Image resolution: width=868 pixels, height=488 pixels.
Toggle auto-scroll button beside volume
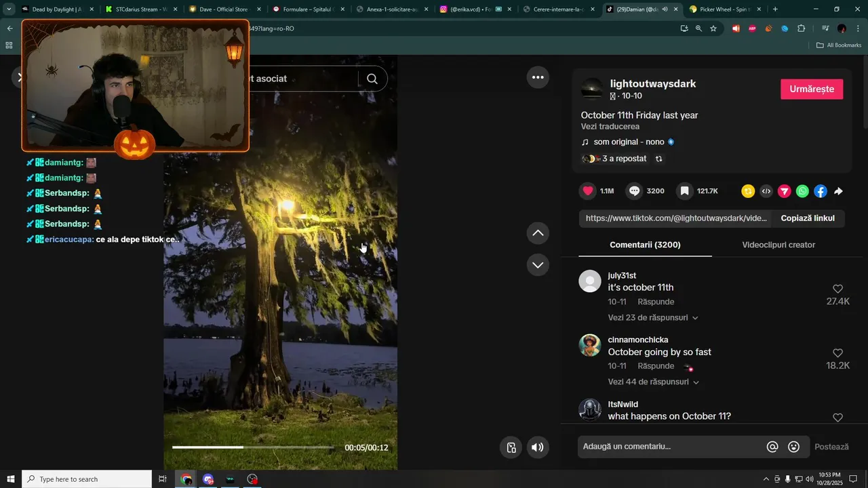click(511, 447)
